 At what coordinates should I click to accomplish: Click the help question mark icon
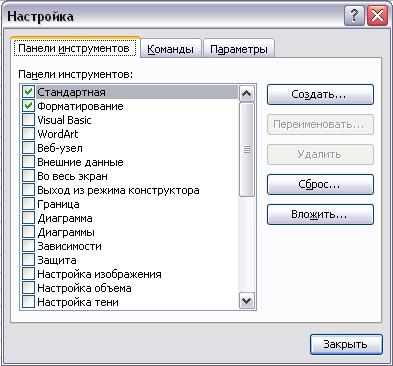354,16
